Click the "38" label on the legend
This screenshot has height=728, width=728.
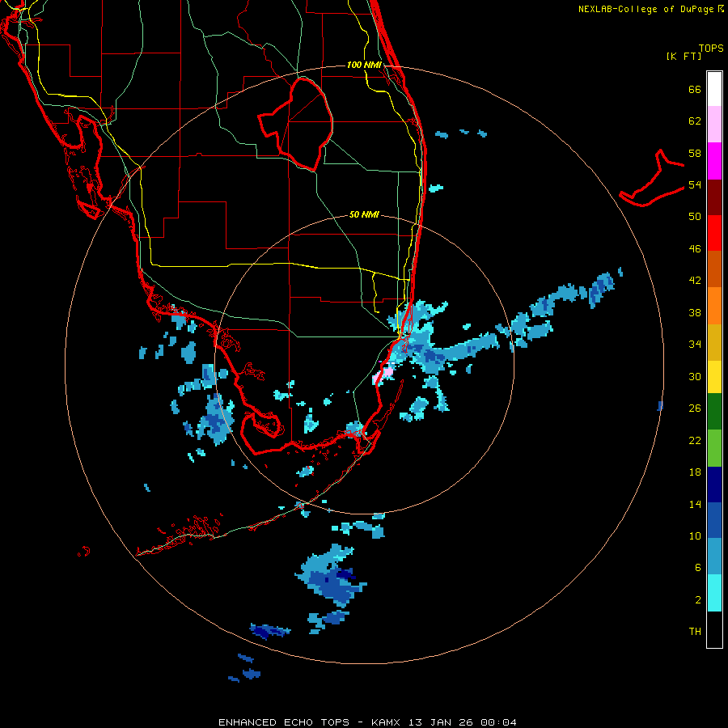pos(695,313)
